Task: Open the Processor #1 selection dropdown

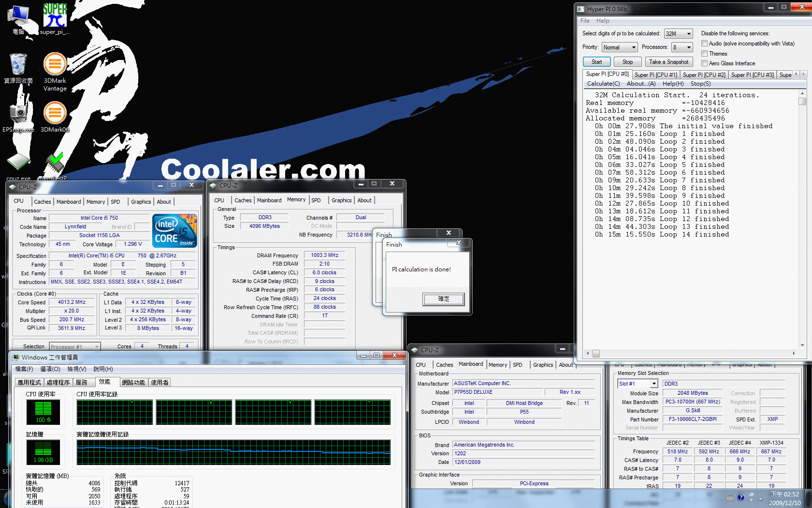Action: tap(74, 346)
